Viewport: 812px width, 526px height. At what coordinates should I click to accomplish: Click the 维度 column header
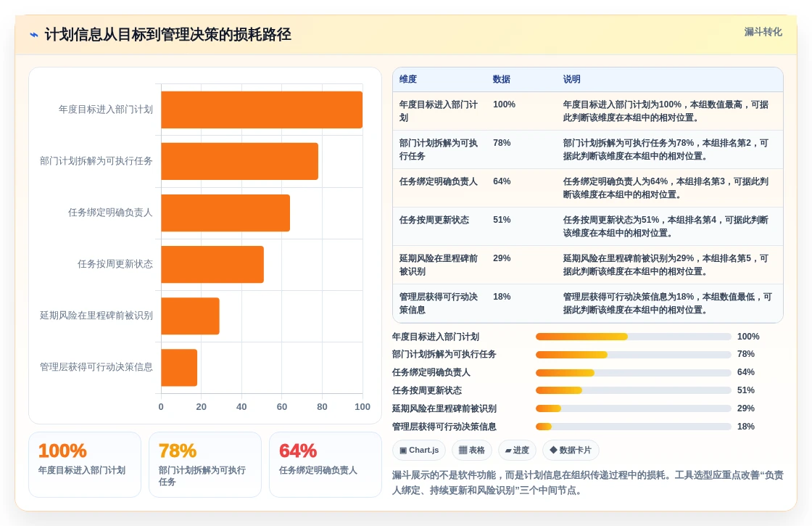[x=408, y=79]
